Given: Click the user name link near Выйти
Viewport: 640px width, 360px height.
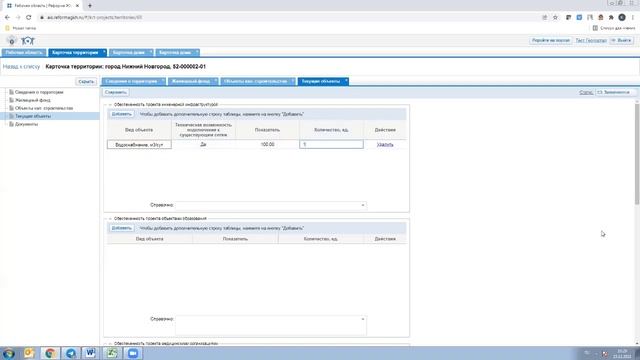Looking at the screenshot, I should click(x=591, y=40).
